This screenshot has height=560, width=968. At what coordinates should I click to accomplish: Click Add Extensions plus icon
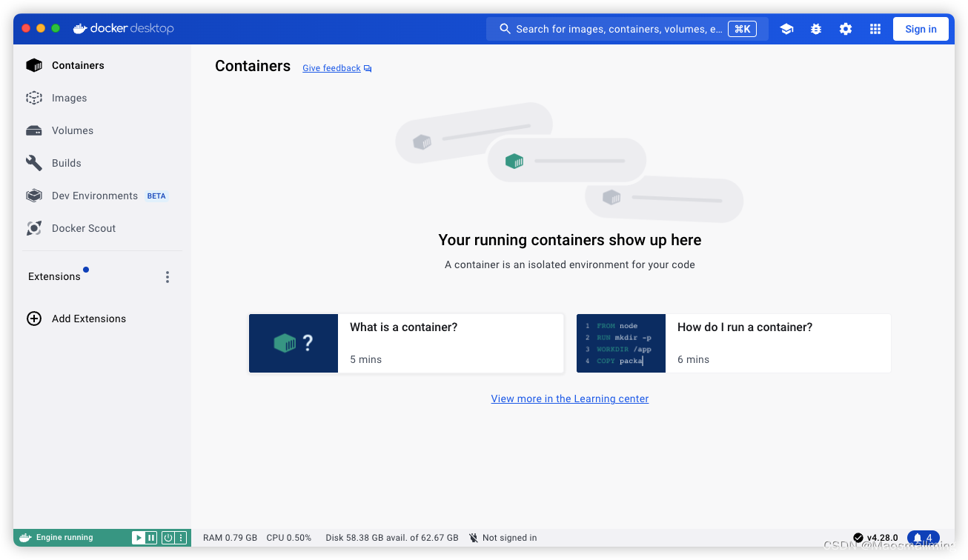click(x=34, y=319)
